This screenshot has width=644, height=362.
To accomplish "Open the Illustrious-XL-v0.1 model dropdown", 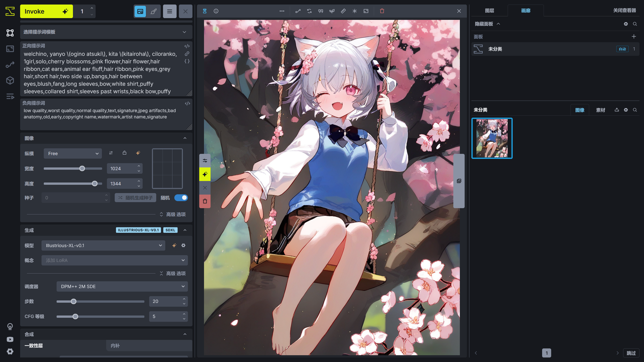I will 103,246.
